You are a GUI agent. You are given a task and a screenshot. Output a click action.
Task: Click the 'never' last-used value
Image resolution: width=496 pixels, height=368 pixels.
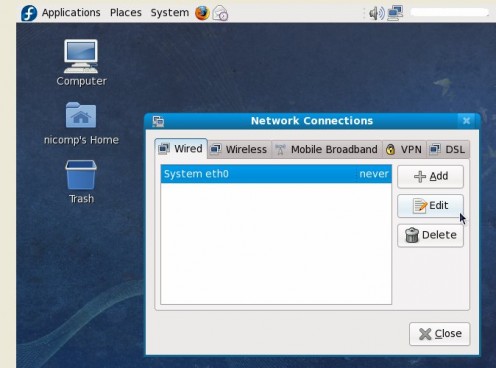(x=374, y=174)
